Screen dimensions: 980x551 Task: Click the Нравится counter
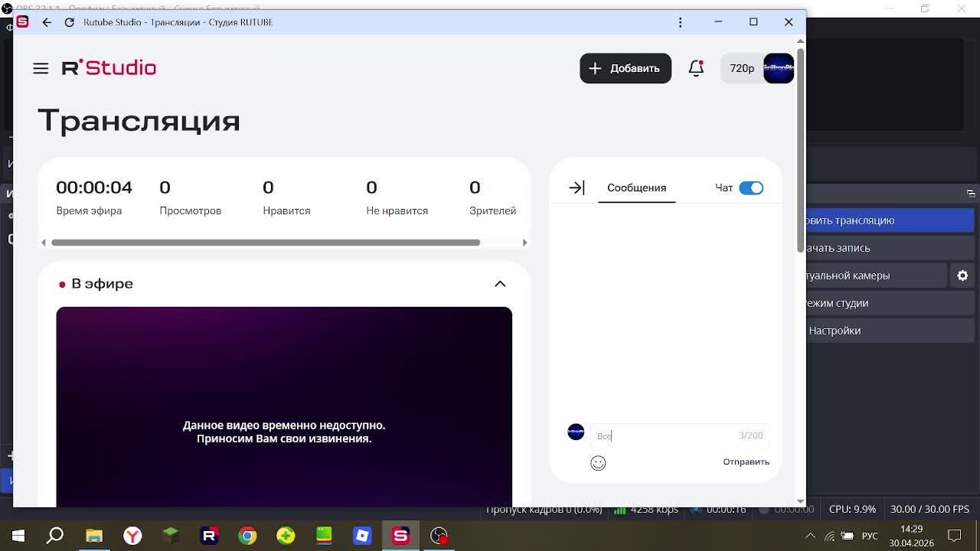286,197
